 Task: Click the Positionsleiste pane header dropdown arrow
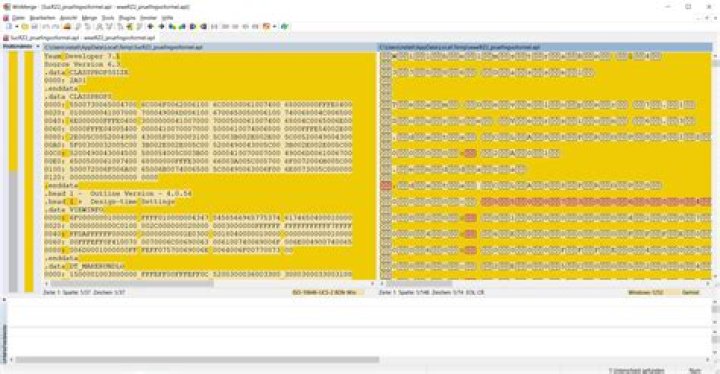coord(38,47)
